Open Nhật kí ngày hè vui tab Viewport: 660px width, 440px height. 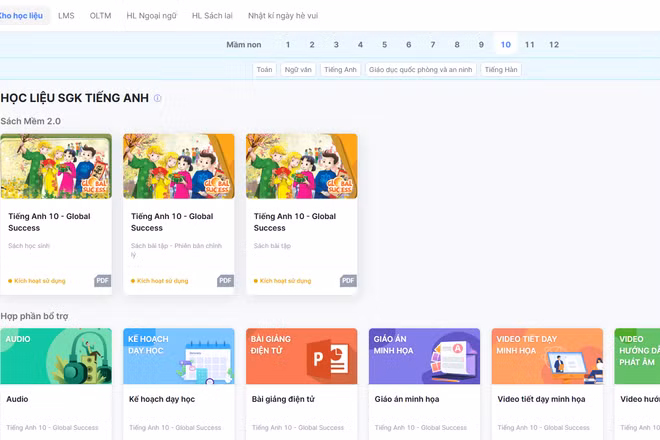[x=283, y=16]
